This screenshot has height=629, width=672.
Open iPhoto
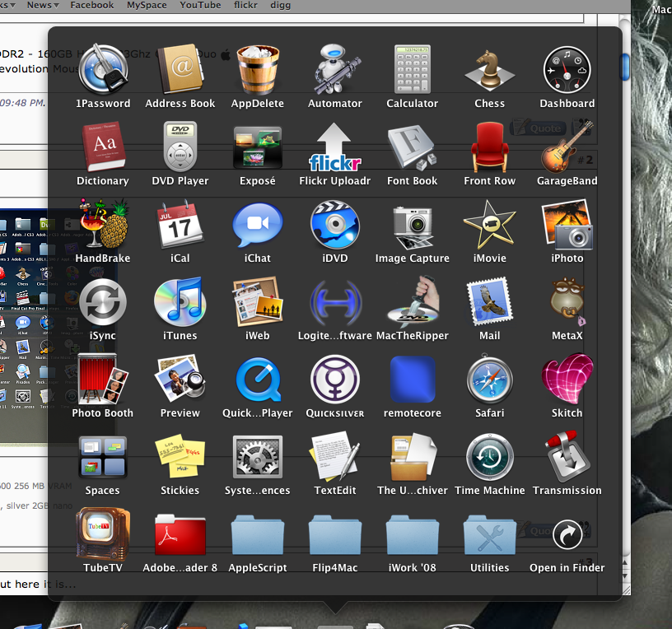click(x=567, y=225)
